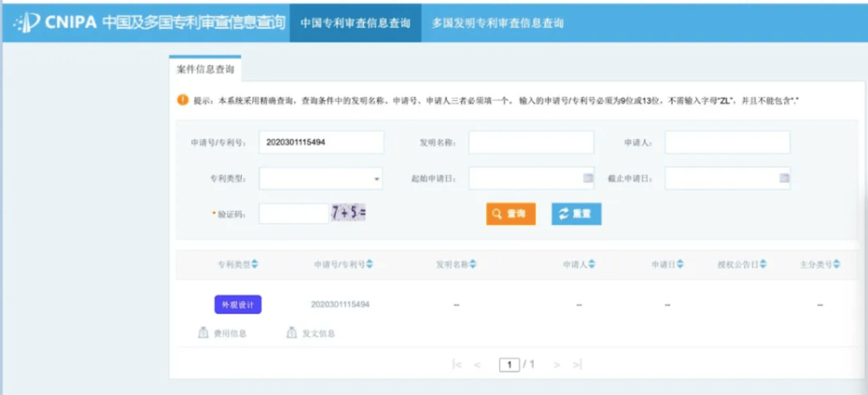This screenshot has width=868, height=395.
Task: Open calendar icon for 起始申请日
Action: tap(588, 178)
